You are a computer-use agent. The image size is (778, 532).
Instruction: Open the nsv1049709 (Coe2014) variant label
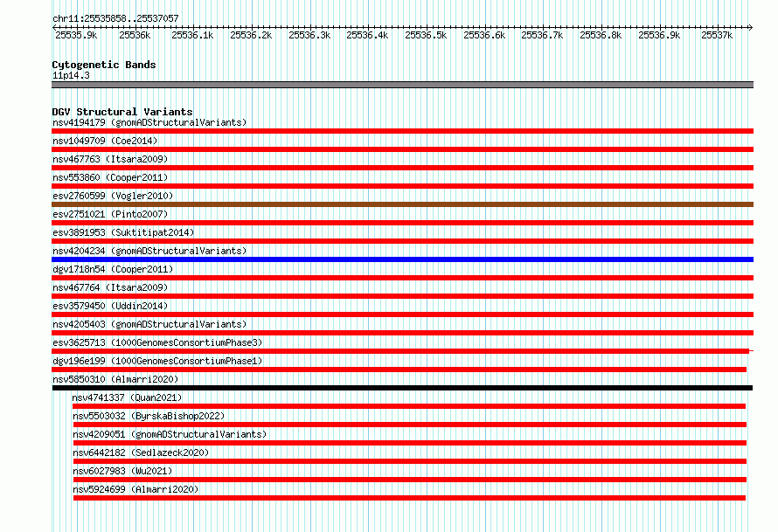point(105,141)
